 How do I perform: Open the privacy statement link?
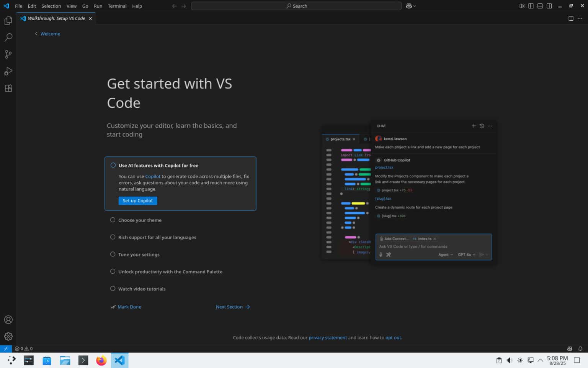pyautogui.click(x=328, y=337)
